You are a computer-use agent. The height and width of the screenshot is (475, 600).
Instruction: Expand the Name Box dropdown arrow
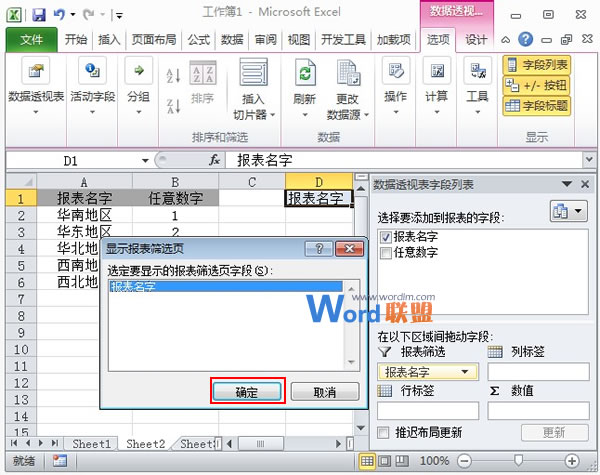click(146, 160)
